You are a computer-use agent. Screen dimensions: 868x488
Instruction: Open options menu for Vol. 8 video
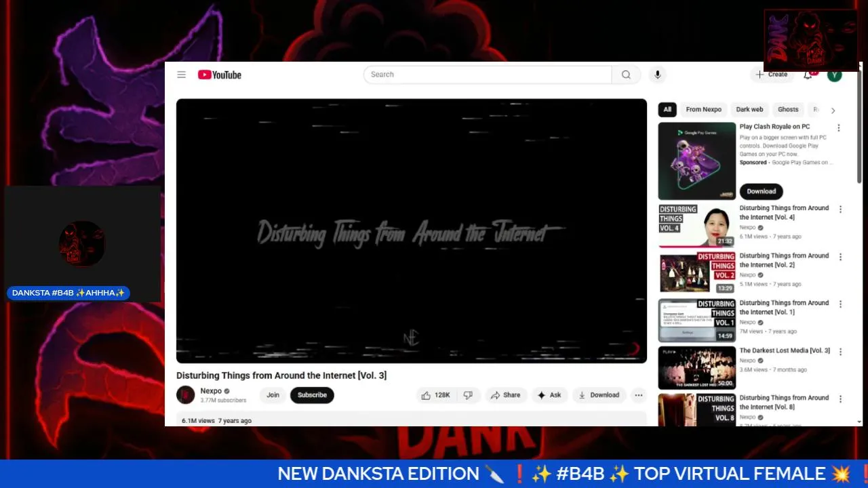[840, 399]
